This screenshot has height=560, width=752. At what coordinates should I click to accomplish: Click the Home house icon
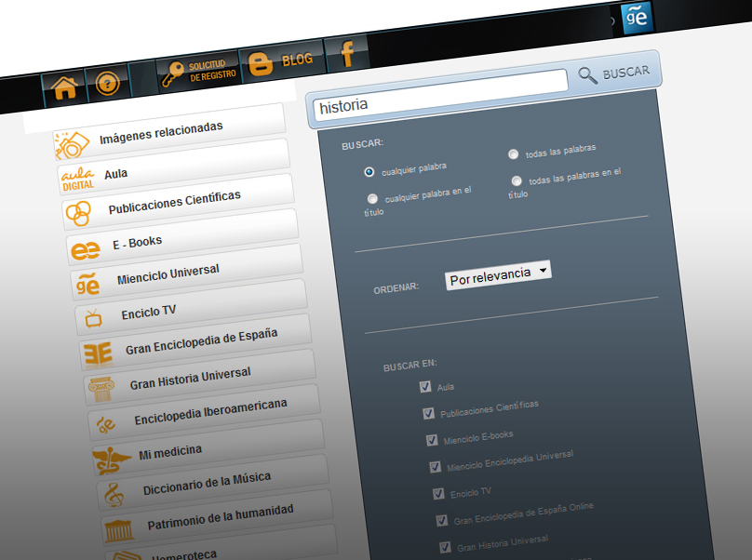pos(64,87)
